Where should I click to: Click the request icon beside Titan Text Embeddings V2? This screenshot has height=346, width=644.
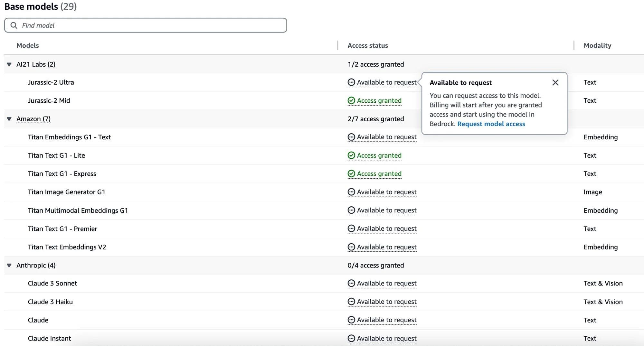[x=351, y=247]
